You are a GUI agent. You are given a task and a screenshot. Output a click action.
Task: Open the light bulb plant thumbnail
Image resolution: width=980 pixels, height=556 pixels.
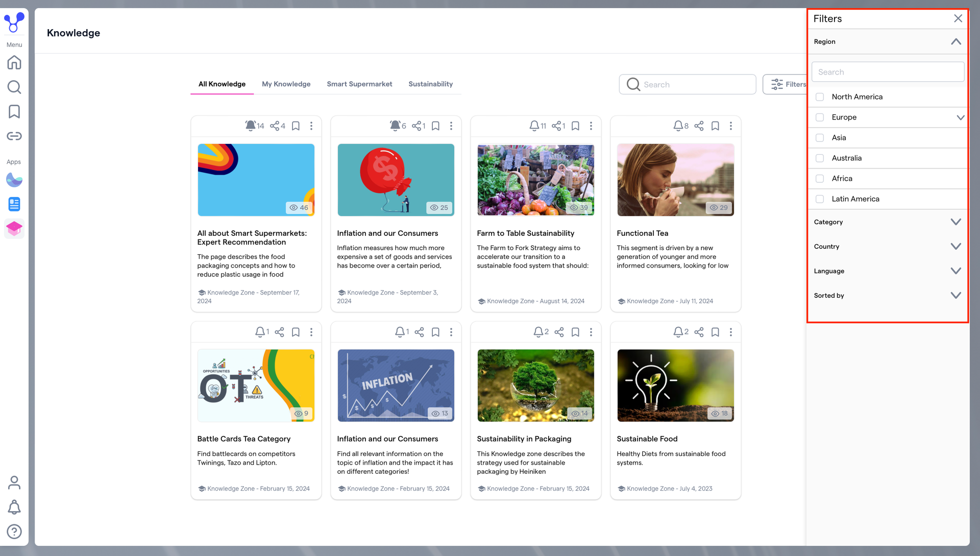675,385
